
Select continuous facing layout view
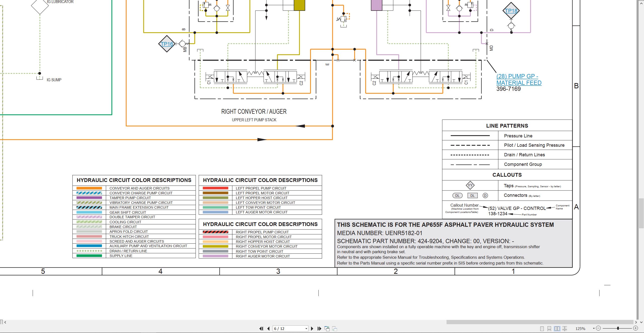tap(565, 328)
